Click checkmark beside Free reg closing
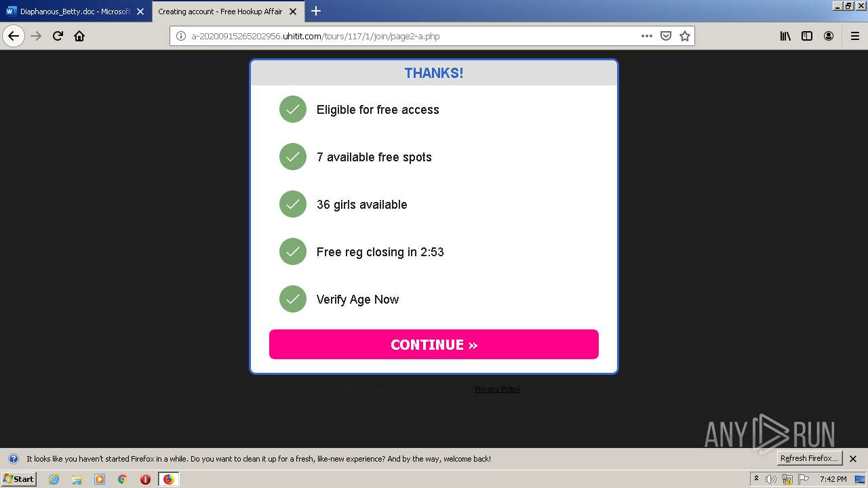868x488 pixels. click(293, 251)
